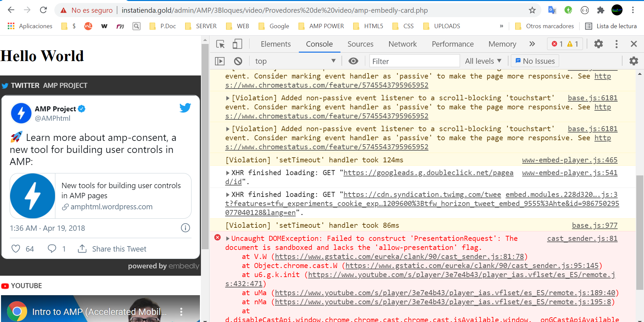Open the tweet timestamp 1:36 AM link
Screen dimensions: 644x322
(x=47, y=228)
